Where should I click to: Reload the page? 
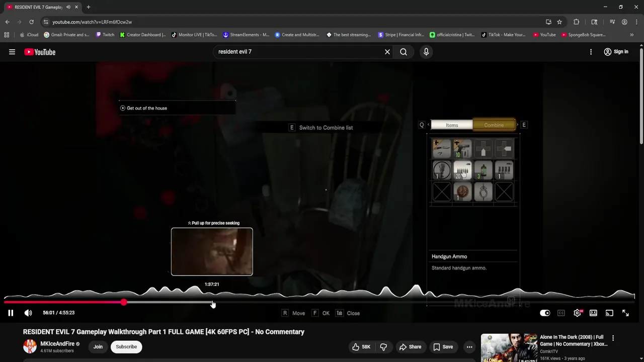[x=31, y=22]
